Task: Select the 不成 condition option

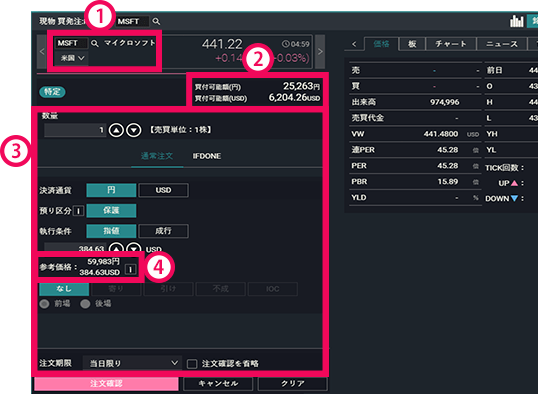Action: point(221,289)
